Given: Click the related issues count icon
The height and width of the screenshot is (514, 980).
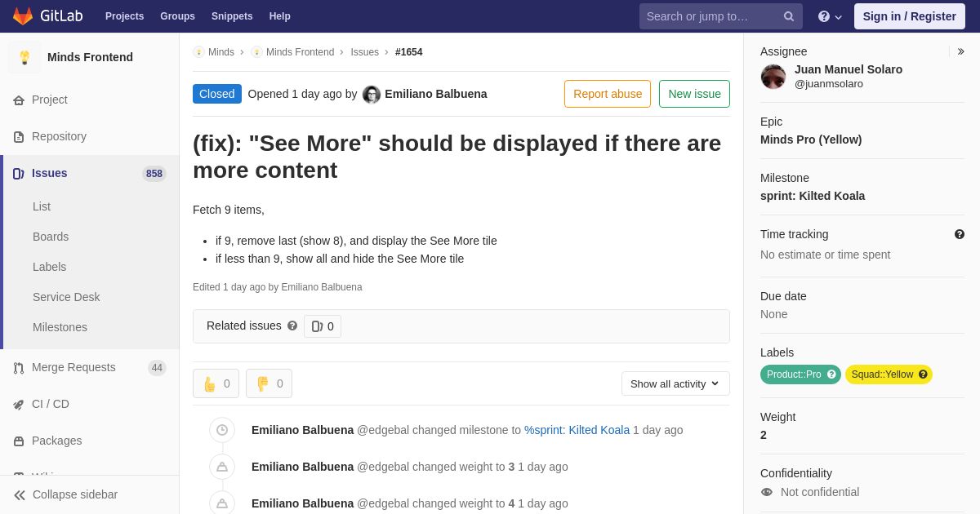Looking at the screenshot, I should [x=317, y=326].
